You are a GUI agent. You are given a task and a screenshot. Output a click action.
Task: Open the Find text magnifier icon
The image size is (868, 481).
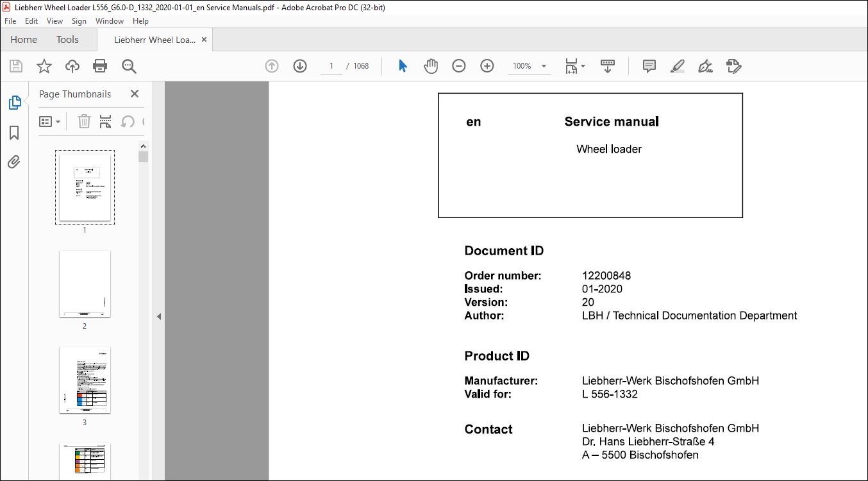click(129, 66)
